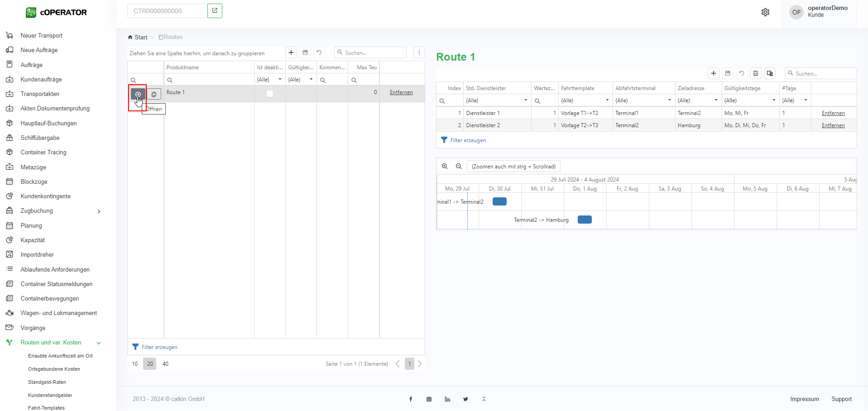Open the Fahrttemplate filter dropdown

[x=607, y=100]
